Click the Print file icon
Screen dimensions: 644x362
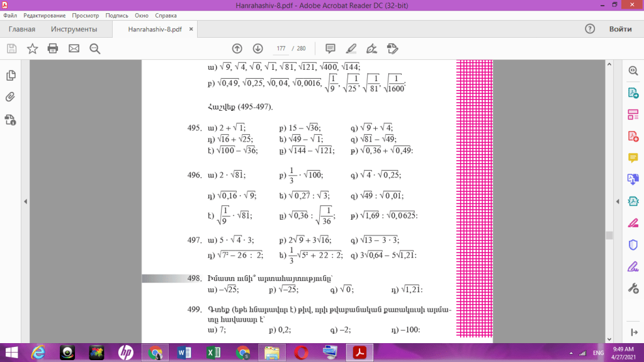(x=53, y=48)
